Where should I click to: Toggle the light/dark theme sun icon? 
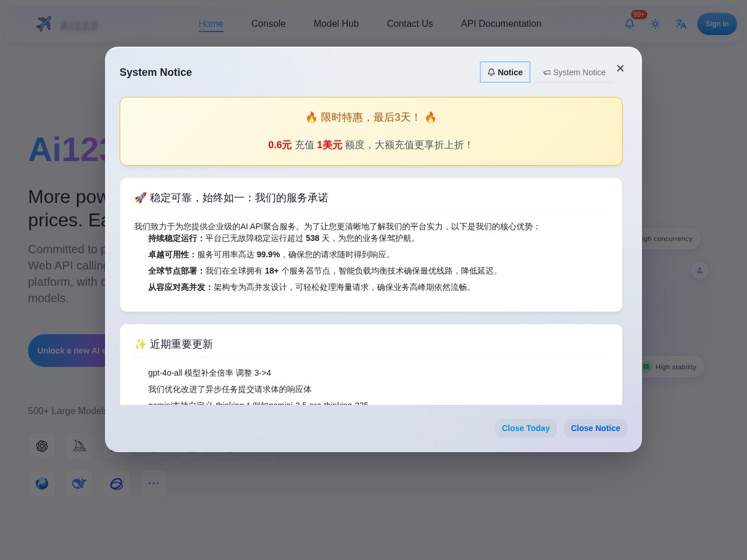click(655, 24)
